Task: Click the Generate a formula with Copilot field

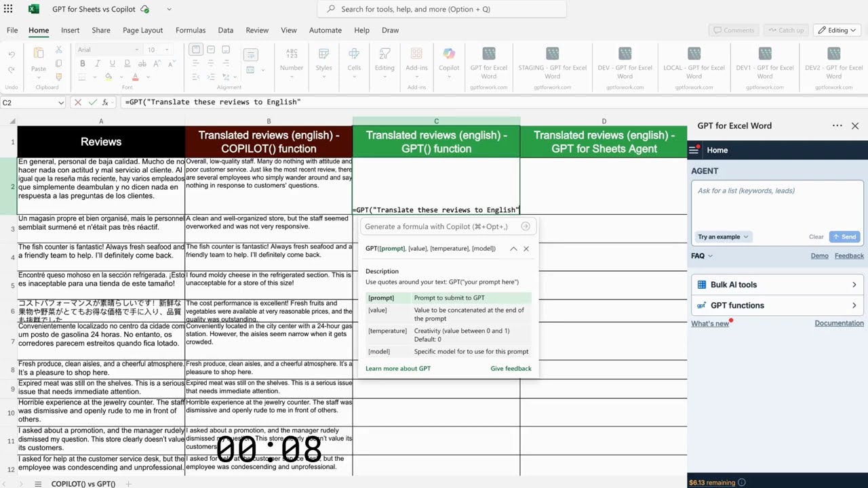Action: pyautogui.click(x=448, y=226)
